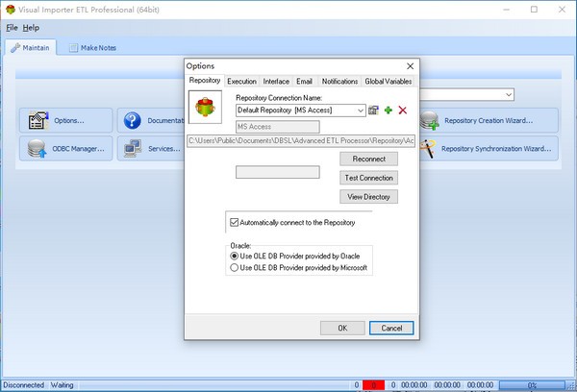Expand the Repository Connection Name dropdown
This screenshot has width=577, height=392.
tap(360, 111)
